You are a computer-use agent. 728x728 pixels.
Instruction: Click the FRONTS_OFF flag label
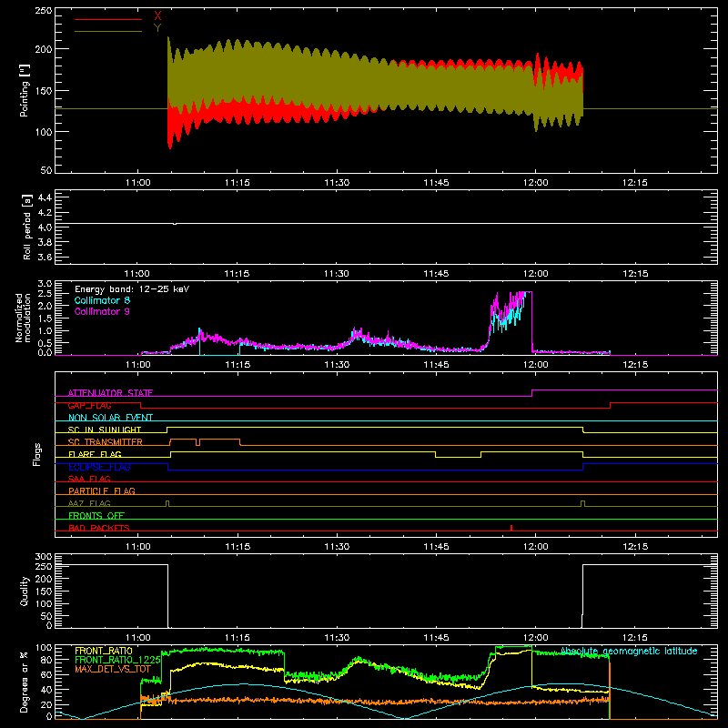[x=96, y=515]
